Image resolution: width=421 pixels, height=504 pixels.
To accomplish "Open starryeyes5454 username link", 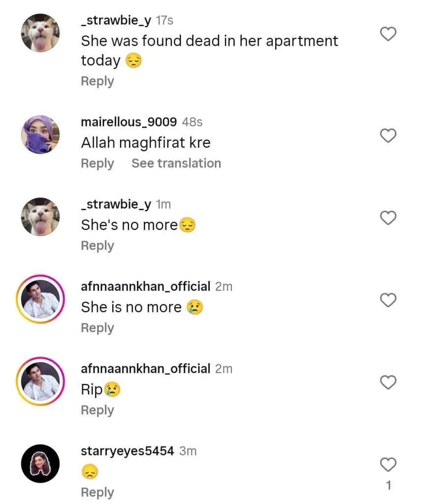I will tap(128, 451).
